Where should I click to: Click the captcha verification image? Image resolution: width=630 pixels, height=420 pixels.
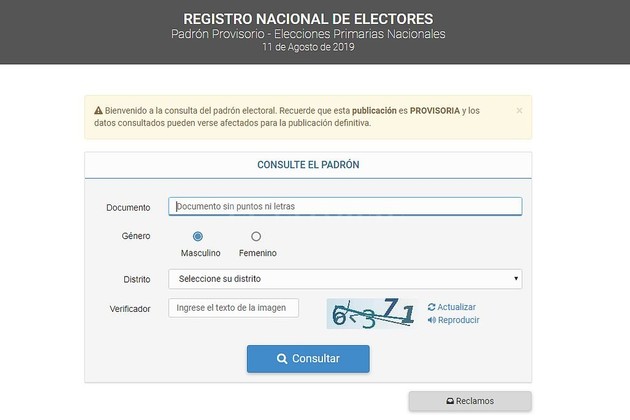371,314
